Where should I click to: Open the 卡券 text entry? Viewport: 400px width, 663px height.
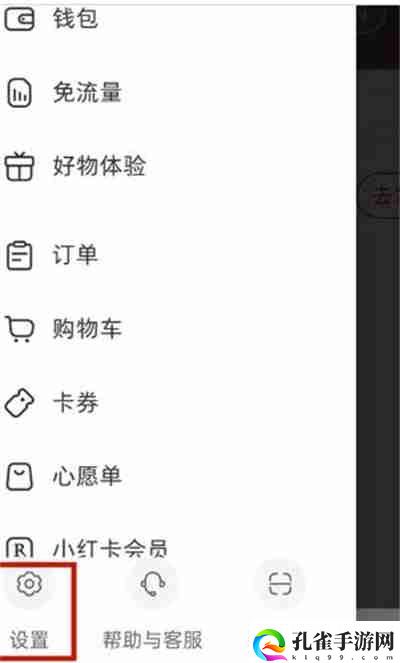[75, 403]
